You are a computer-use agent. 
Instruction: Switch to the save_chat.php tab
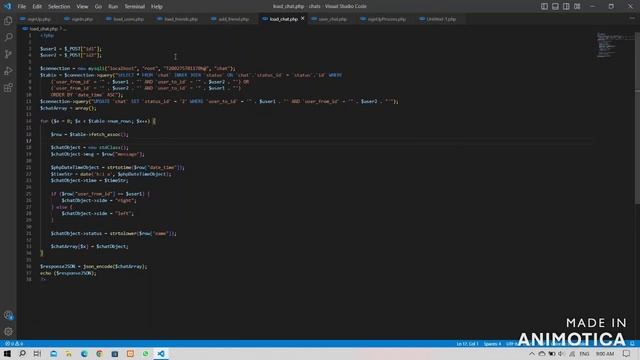[x=332, y=19]
